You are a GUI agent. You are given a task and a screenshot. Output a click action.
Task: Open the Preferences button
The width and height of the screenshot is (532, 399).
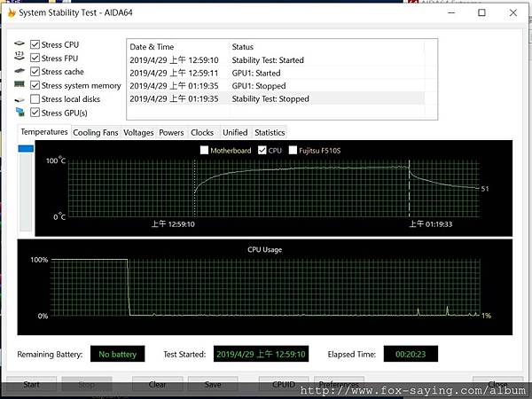(x=339, y=384)
